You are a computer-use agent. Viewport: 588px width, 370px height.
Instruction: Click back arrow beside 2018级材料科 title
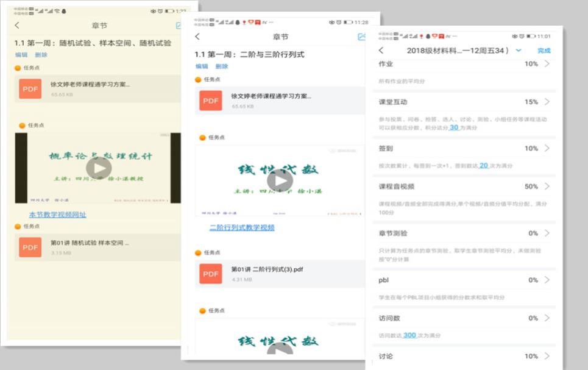click(x=381, y=51)
